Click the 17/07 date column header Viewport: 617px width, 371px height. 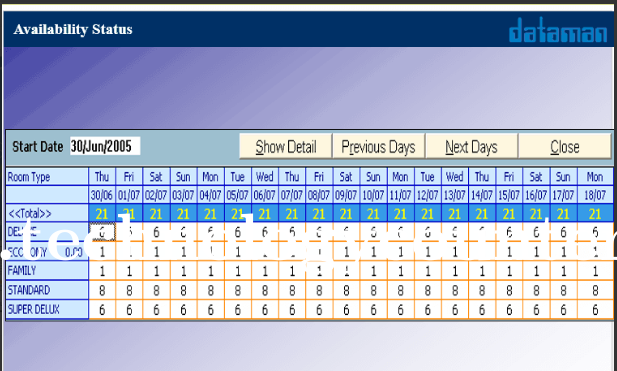(563, 195)
